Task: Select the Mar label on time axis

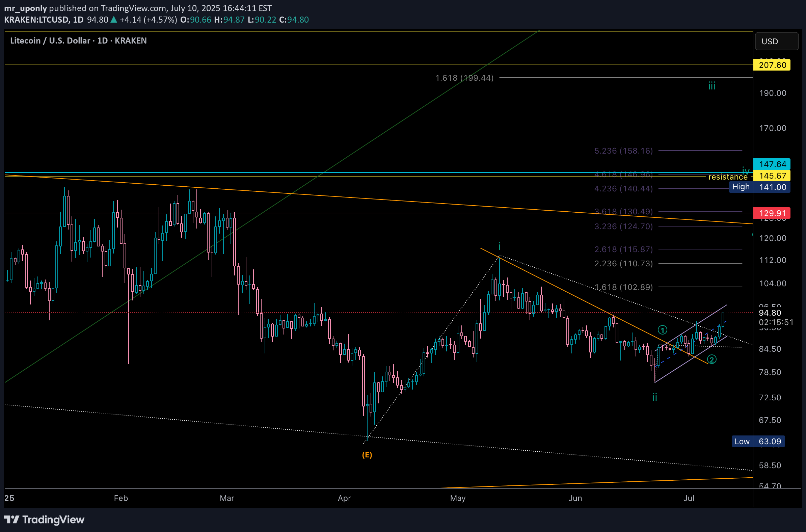Action: point(227,498)
